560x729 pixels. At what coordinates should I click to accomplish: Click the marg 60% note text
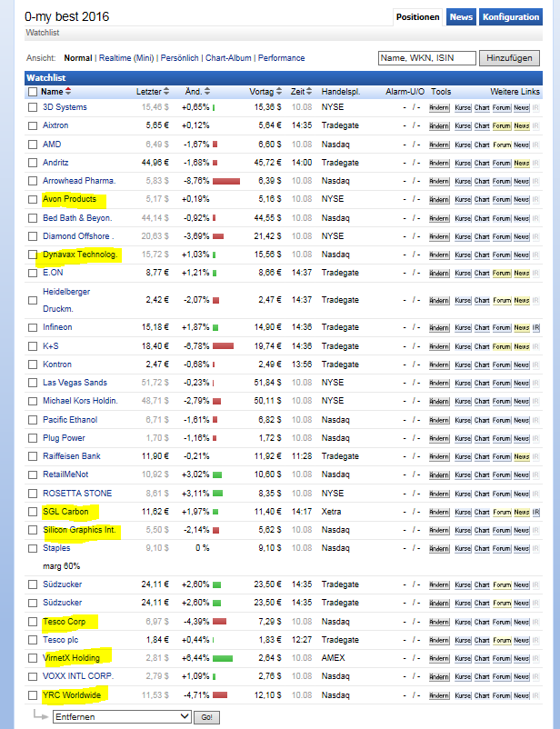click(62, 566)
